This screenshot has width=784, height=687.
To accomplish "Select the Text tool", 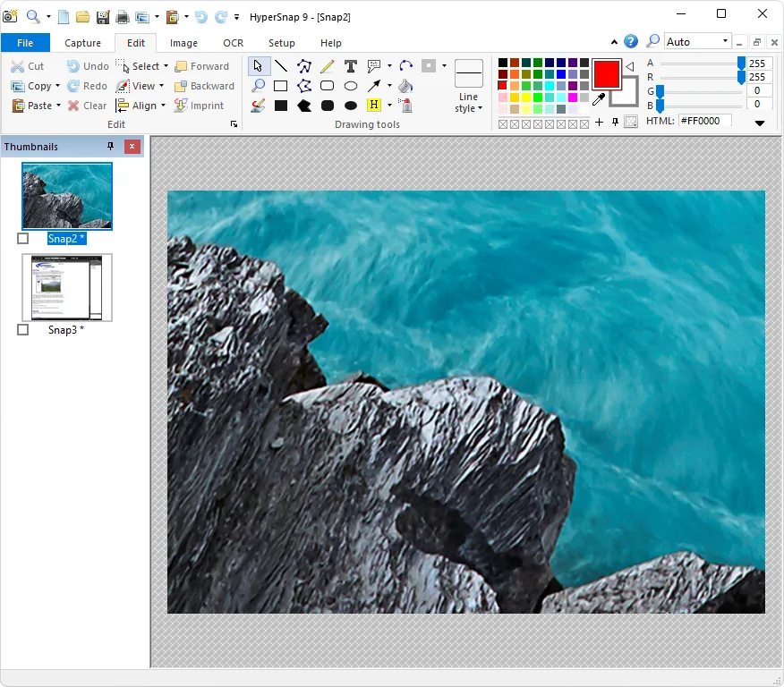I will point(351,65).
